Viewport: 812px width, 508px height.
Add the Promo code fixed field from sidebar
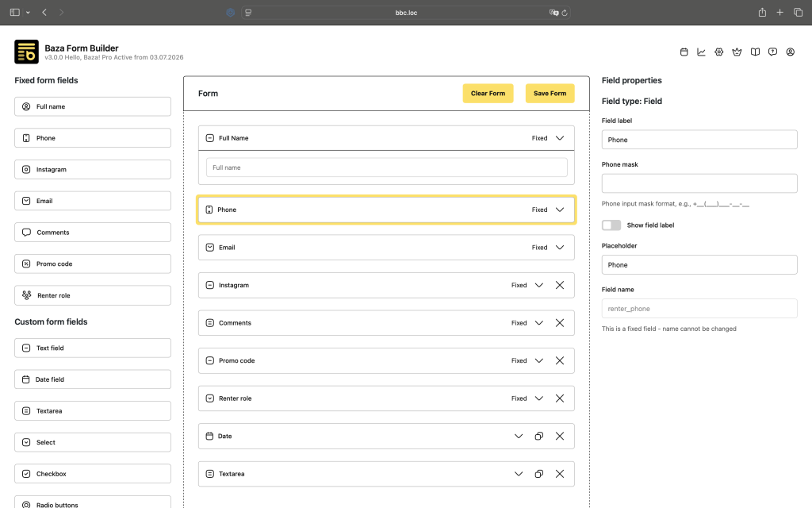(x=93, y=264)
